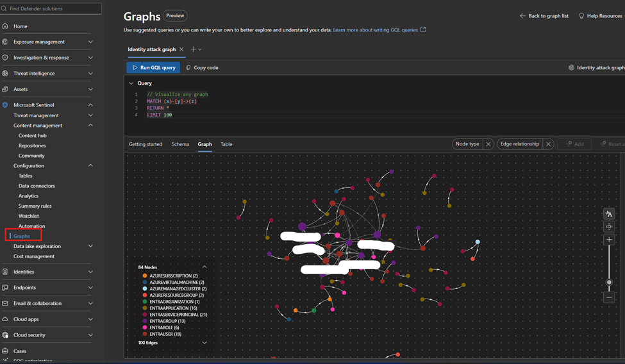625x364 pixels.
Task: Collapse the 84 Nodes legend
Action: click(x=204, y=267)
